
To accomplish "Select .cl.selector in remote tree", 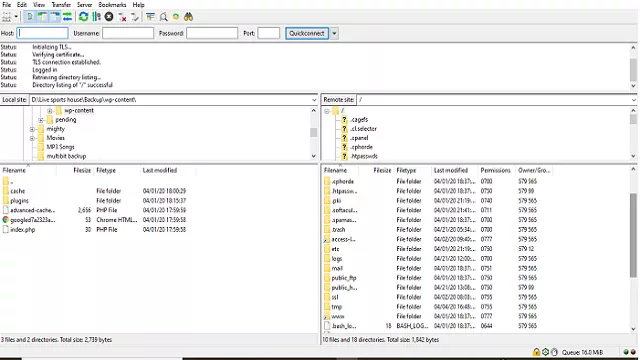I will 363,129.
